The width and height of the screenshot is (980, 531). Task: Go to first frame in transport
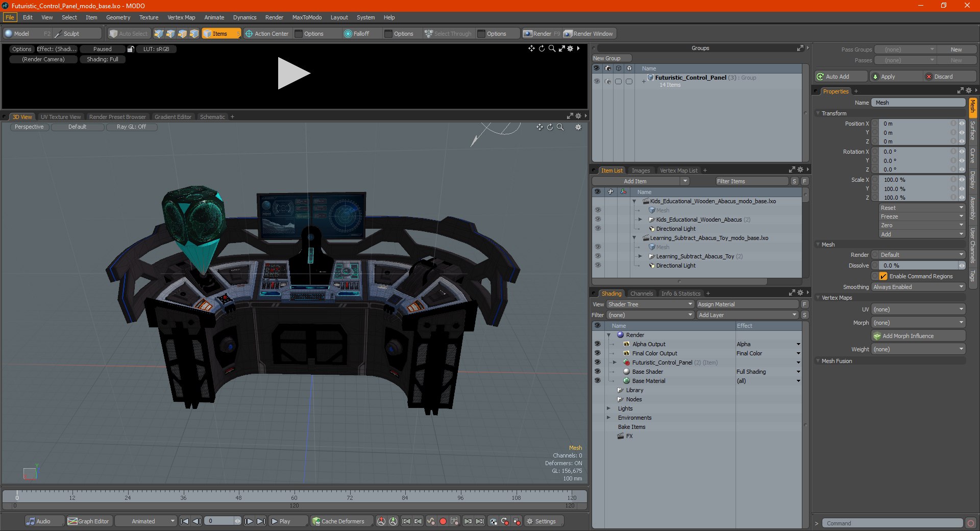[x=185, y=521]
